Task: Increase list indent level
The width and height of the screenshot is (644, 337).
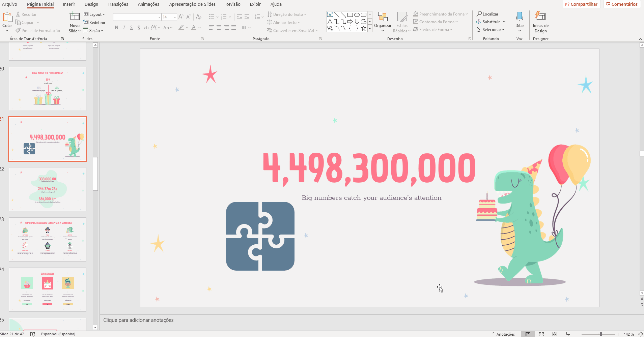Action: pyautogui.click(x=247, y=17)
